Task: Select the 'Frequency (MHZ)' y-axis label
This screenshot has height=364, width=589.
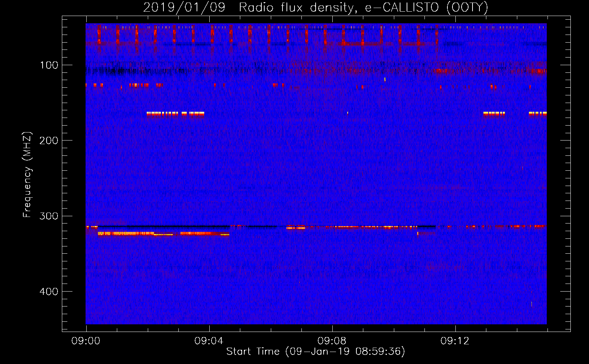Action: tap(27, 175)
